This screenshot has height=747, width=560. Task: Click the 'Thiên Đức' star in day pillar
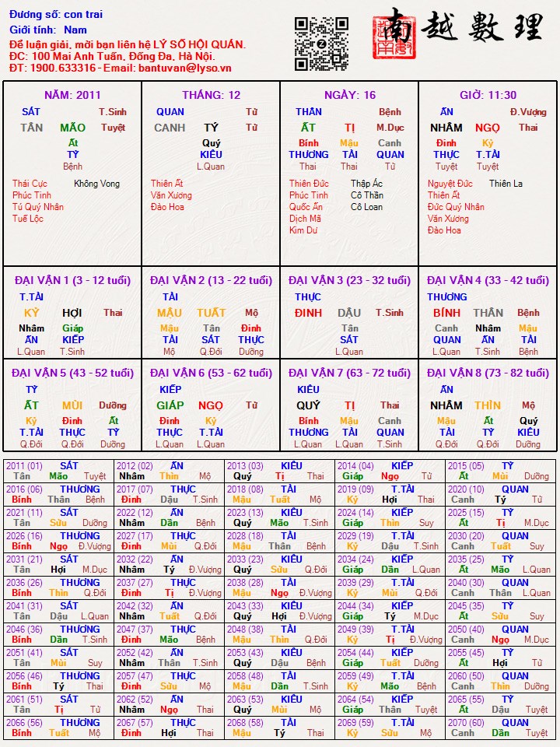tap(309, 184)
